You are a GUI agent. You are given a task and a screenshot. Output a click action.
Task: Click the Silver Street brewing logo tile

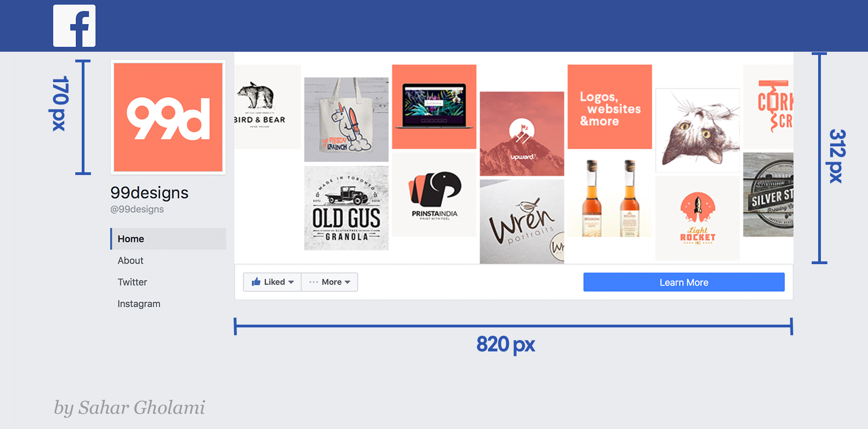[768, 194]
